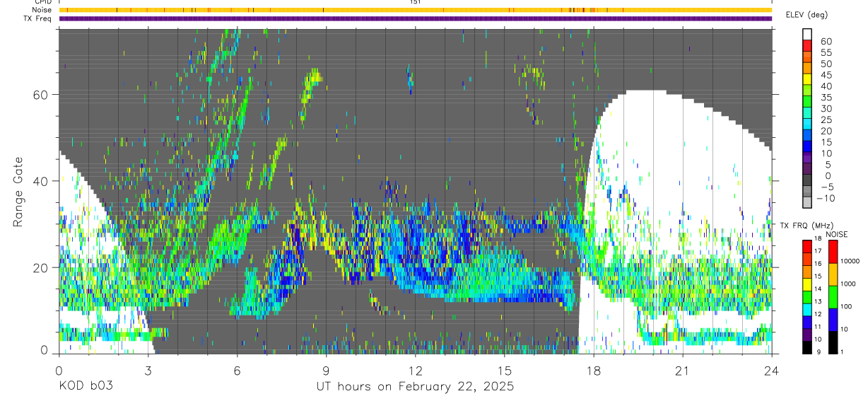Click the red 17–18 MHz frequency swatch
868x401 pixels.
[807, 246]
